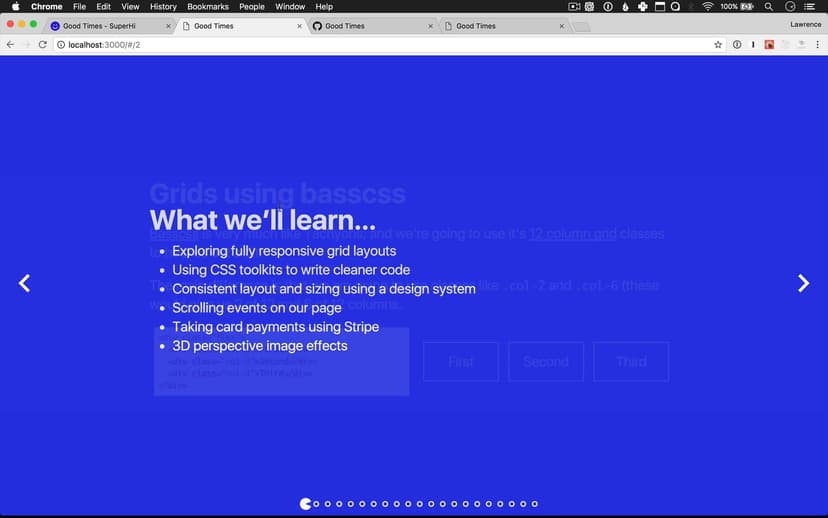This screenshot has width=828, height=518.
Task: Open the Chrome three-dot menu
Action: (x=817, y=45)
